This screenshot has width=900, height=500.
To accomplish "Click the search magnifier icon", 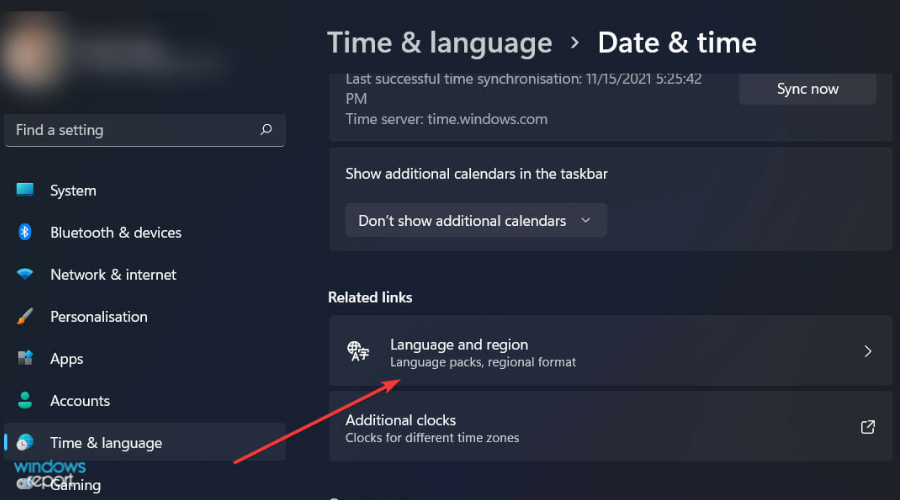I will coord(266,130).
